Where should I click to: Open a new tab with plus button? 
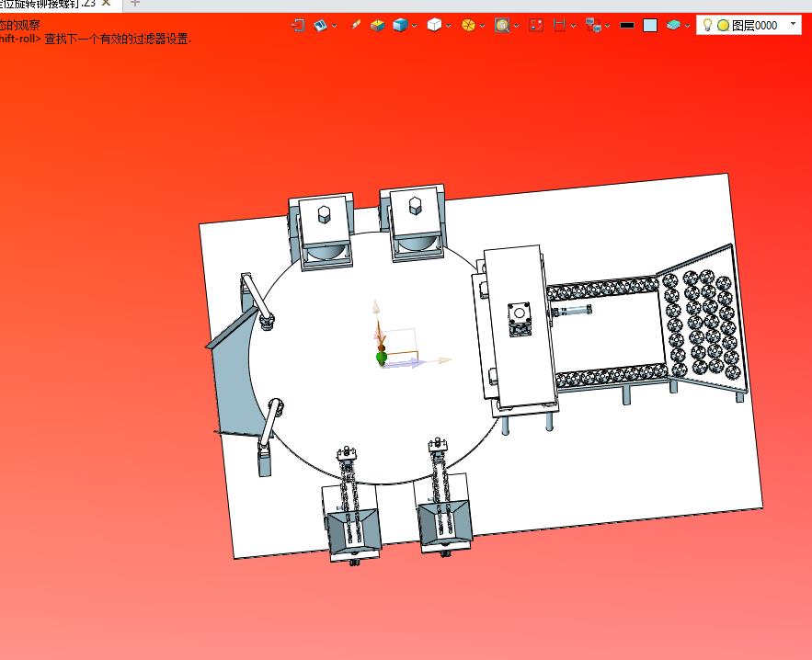pos(135,3)
